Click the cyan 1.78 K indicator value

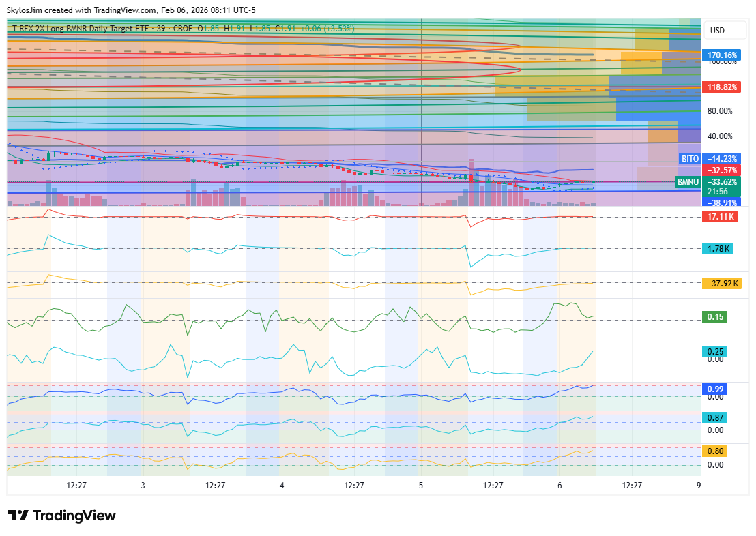click(x=718, y=249)
